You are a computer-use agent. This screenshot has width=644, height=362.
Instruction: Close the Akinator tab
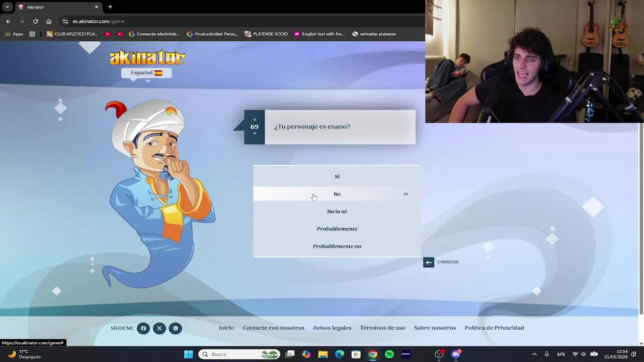(96, 7)
